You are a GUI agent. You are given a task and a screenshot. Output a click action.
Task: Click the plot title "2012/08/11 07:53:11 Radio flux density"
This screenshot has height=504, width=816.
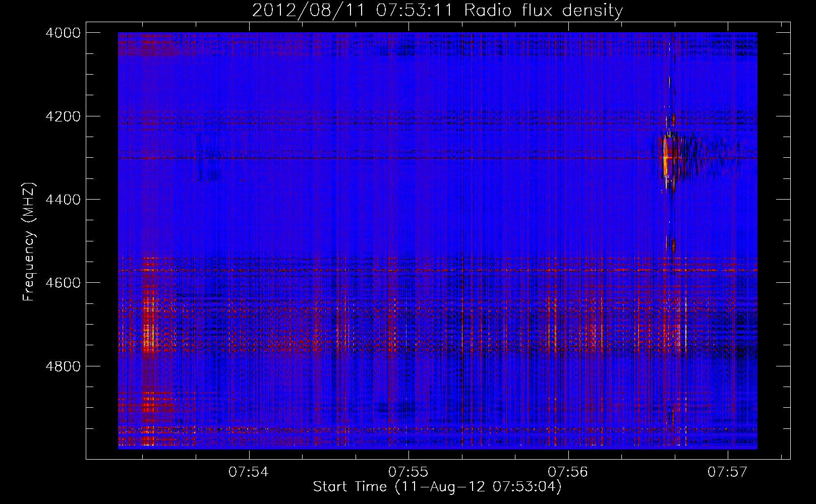pyautogui.click(x=437, y=10)
